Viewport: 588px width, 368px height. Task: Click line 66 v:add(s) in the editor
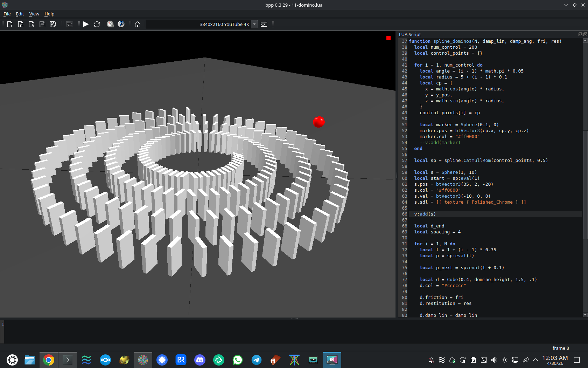click(425, 214)
